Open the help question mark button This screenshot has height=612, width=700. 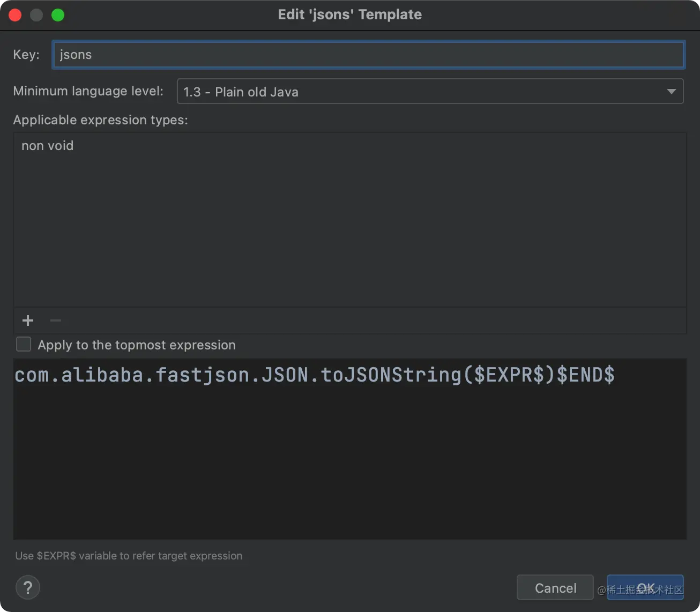(x=28, y=587)
